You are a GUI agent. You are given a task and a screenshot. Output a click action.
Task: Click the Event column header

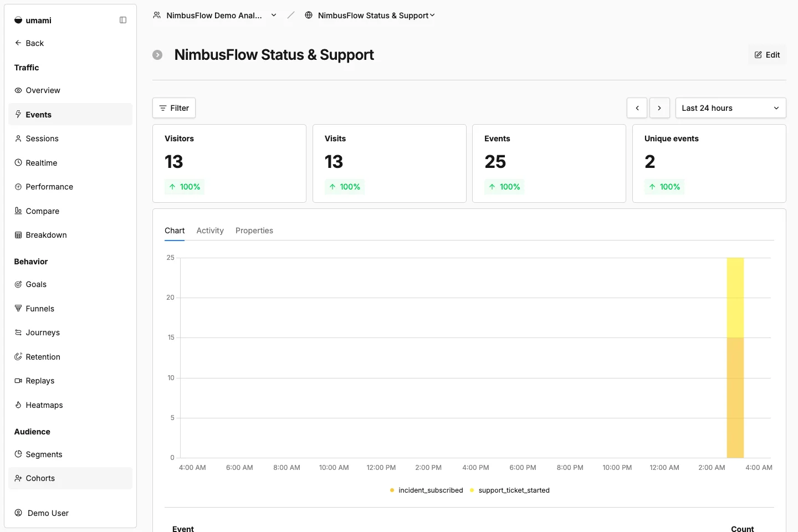[183, 529]
